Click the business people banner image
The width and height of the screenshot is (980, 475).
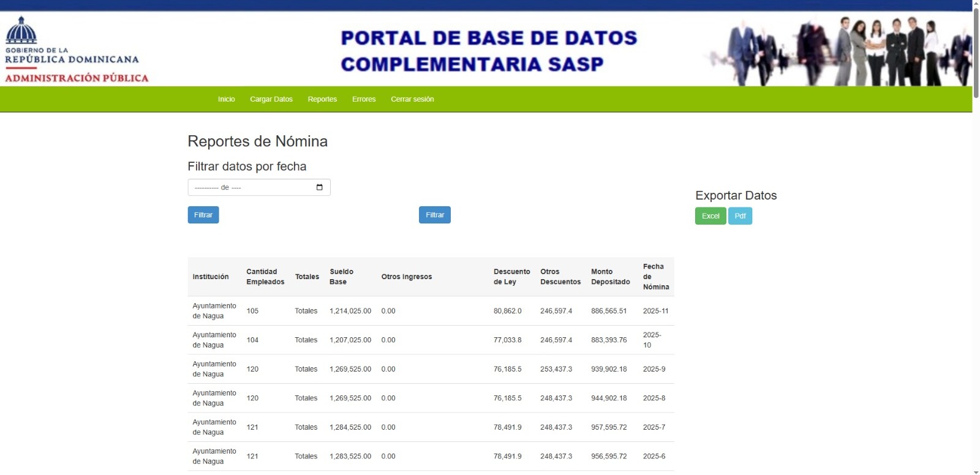click(839, 50)
